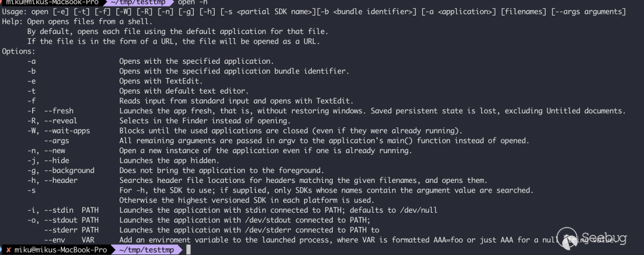This screenshot has width=644, height=255.
Task: Click the miku@mikus-MacBook-Pro segment in bottom prompt
Action: 60,250
